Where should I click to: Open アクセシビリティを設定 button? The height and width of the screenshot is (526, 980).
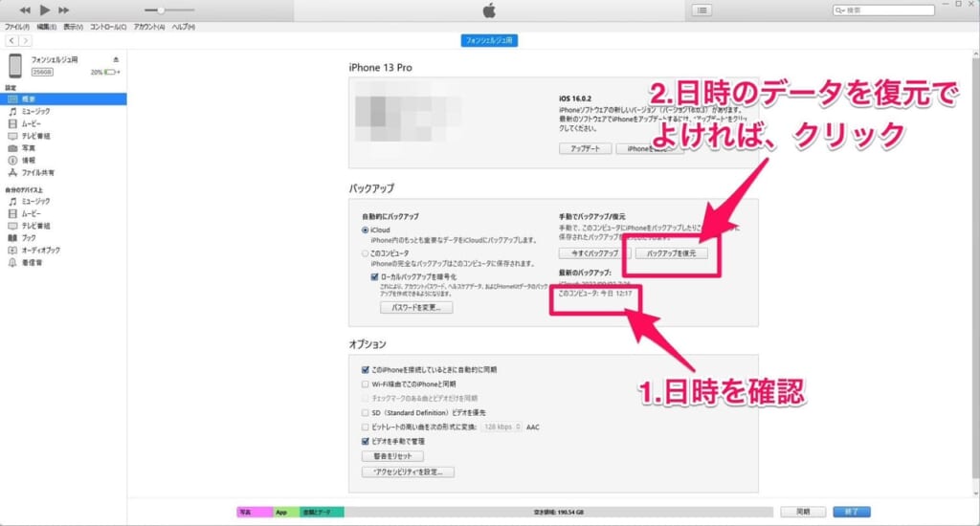pos(408,472)
